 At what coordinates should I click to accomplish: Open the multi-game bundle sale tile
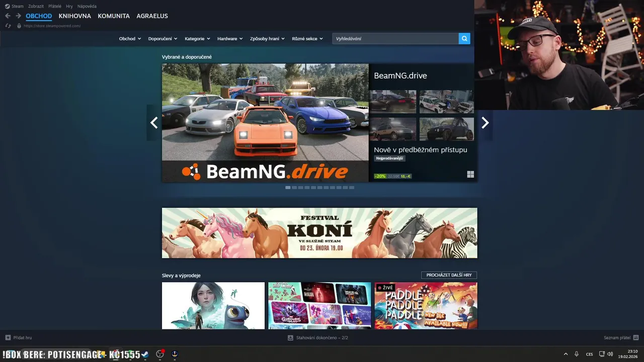point(319,306)
